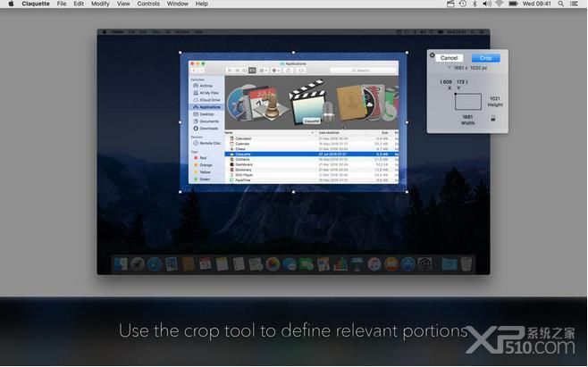
Task: Open the Help menu
Action: (x=201, y=4)
